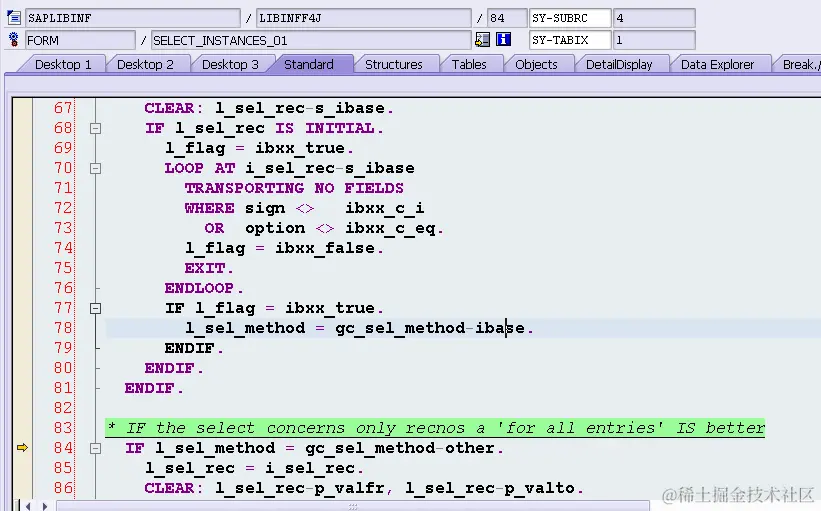The height and width of the screenshot is (511, 821).
Task: Click the horizontal scroll right arrow
Action: [x=46, y=506]
